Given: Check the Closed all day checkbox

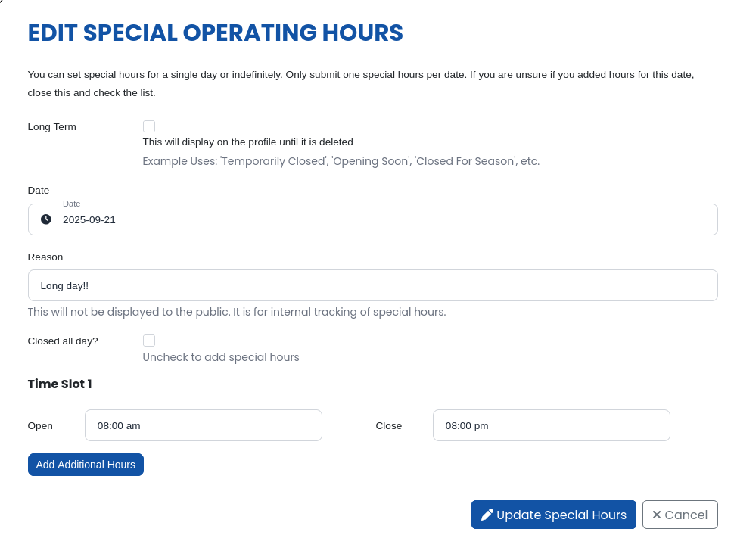Looking at the screenshot, I should tap(149, 341).
